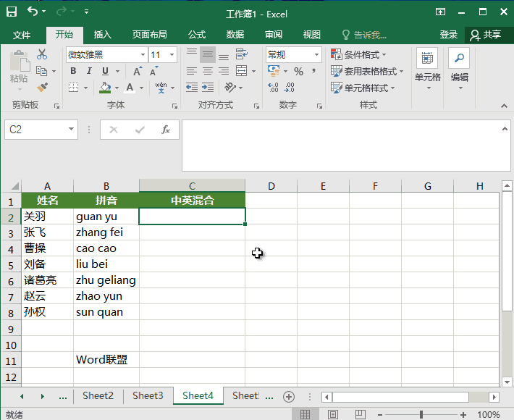
Task: Click the 条件格式 button
Action: tap(359, 54)
